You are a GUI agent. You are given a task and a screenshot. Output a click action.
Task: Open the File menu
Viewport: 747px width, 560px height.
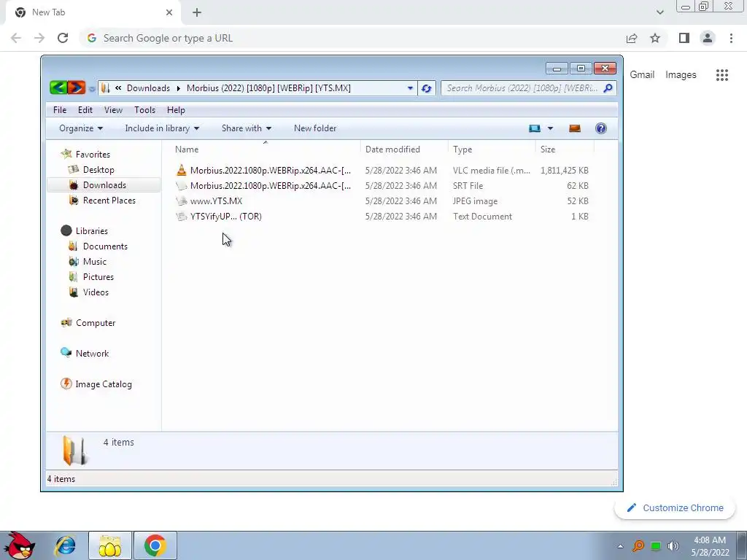(60, 110)
